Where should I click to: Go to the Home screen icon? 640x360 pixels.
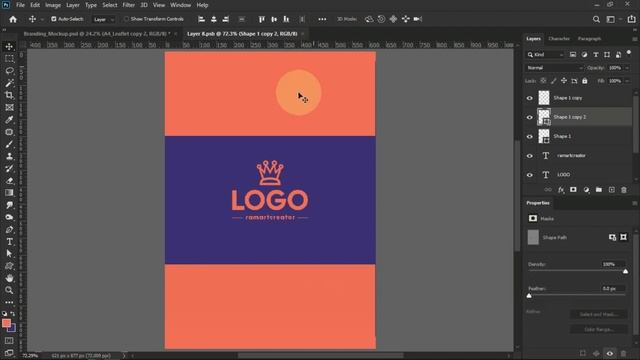pyautogui.click(x=13, y=19)
